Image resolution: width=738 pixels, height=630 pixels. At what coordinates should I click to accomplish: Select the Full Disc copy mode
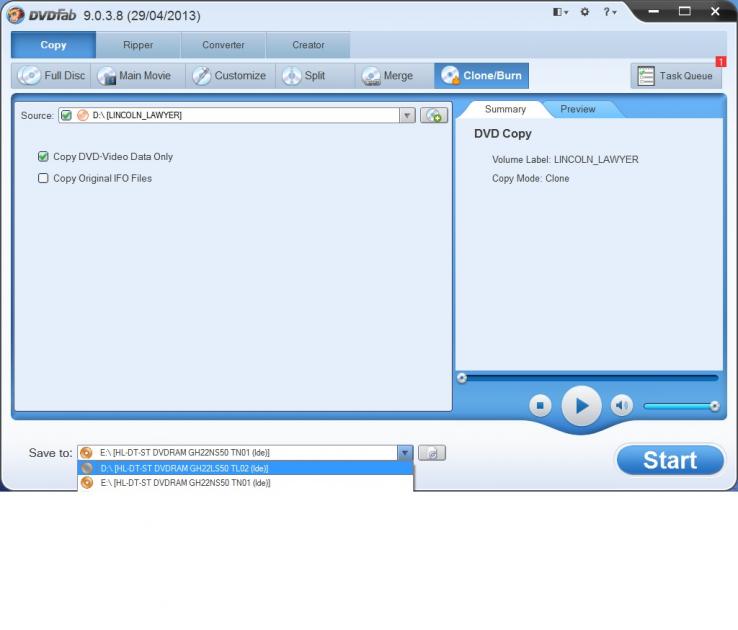click(x=51, y=75)
